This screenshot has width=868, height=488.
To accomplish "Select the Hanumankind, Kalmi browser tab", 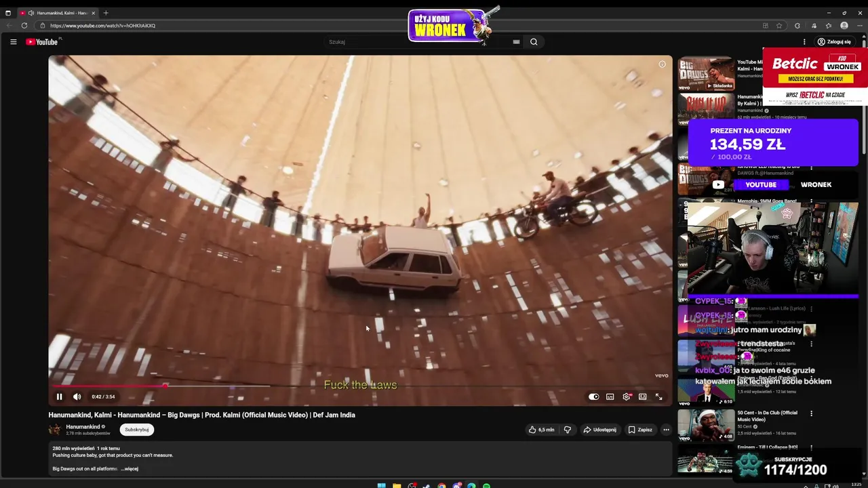I will tap(58, 13).
